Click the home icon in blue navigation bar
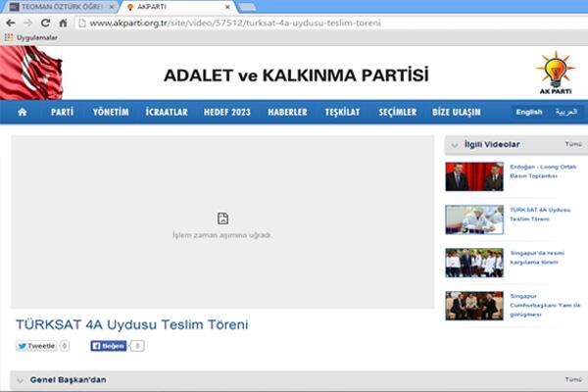This screenshot has width=588, height=392. click(23, 112)
